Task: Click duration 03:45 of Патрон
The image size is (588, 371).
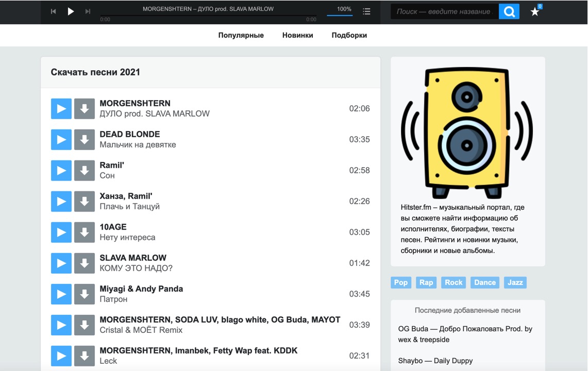Action: (x=359, y=294)
